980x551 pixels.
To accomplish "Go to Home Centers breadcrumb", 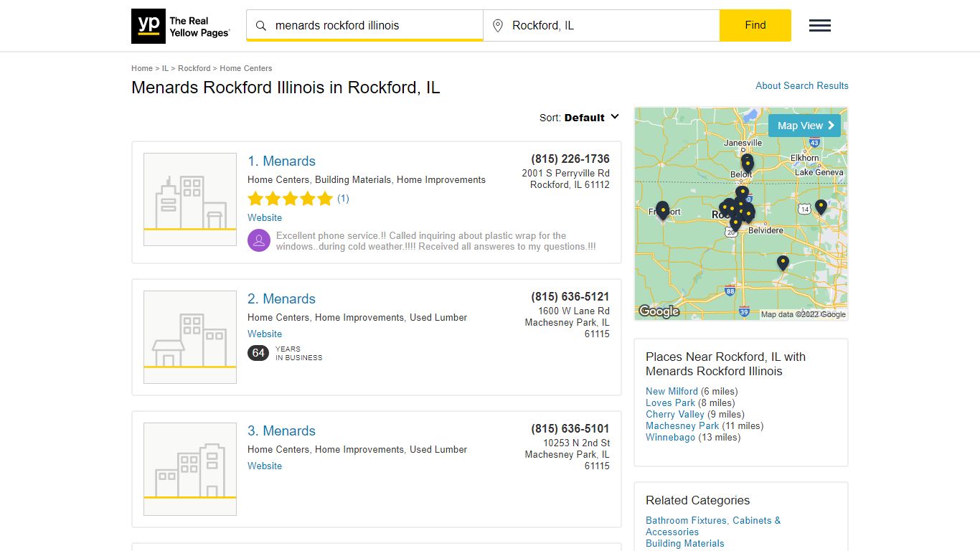I will [x=246, y=68].
